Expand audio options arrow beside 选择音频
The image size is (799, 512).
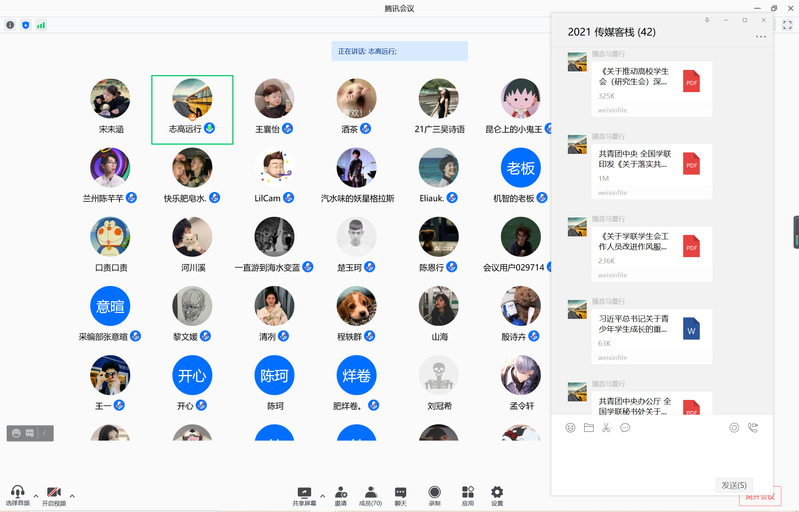tap(36, 495)
